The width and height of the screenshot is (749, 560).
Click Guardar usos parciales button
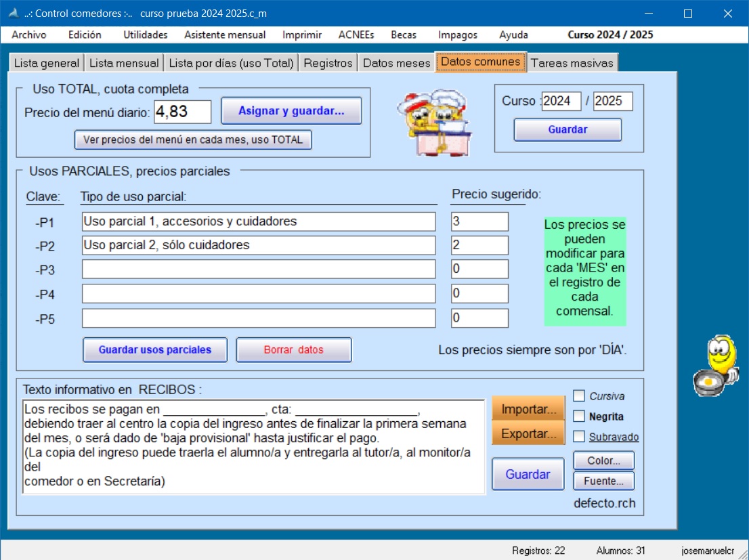tap(155, 350)
